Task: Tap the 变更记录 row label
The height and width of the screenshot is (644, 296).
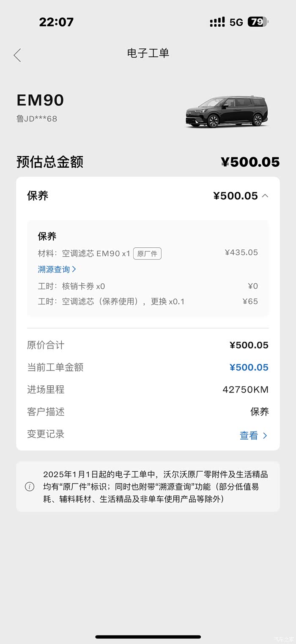Action: click(46, 434)
